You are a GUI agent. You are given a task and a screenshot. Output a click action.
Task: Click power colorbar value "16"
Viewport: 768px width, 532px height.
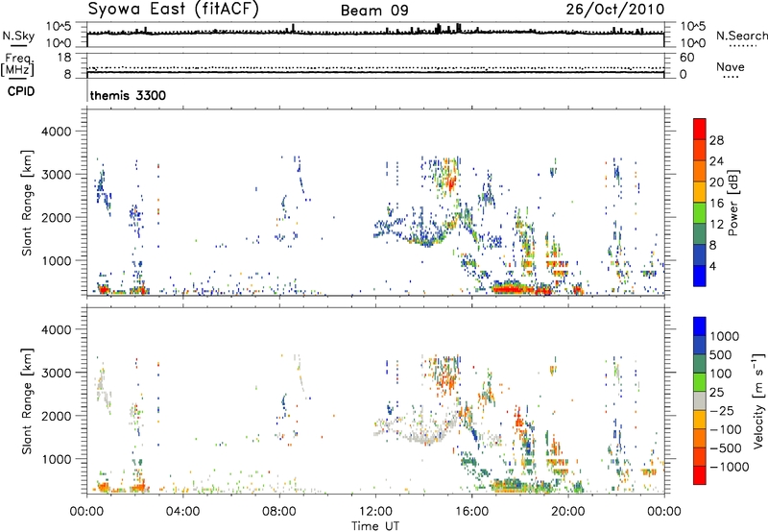tap(716, 204)
